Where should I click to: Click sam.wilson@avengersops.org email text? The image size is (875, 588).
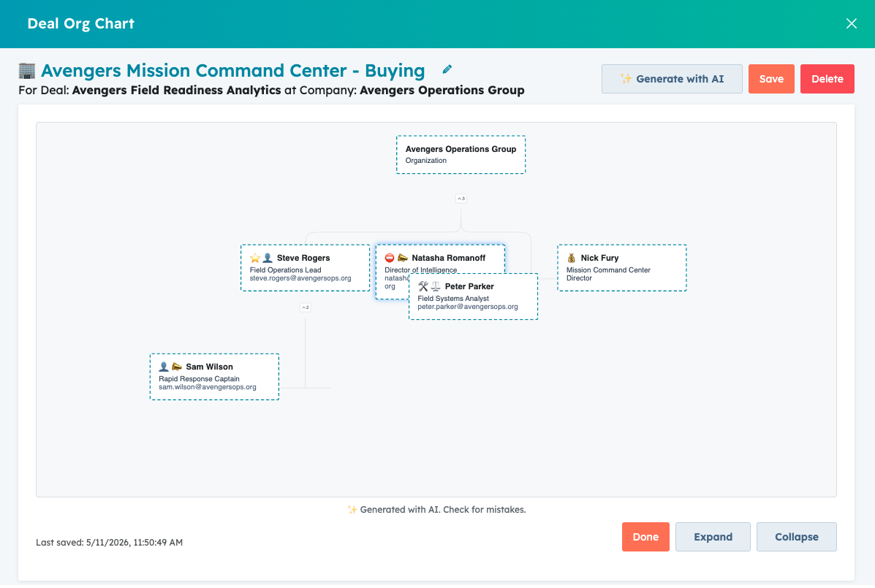208,387
